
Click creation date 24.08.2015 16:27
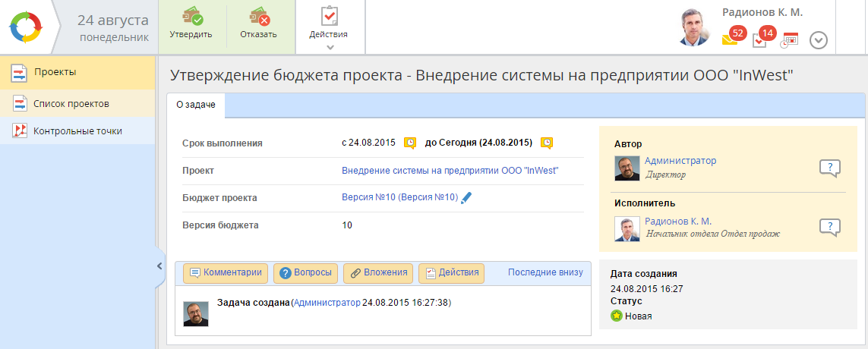(646, 288)
